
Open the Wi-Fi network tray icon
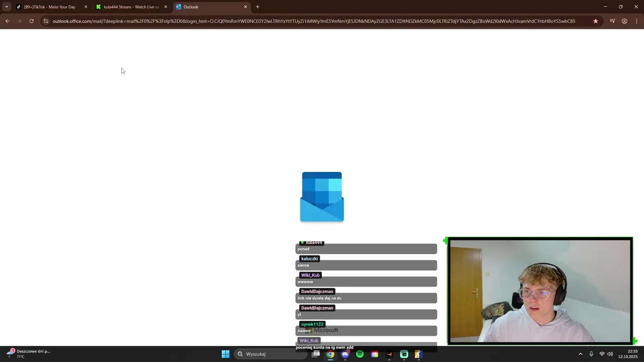point(602,354)
